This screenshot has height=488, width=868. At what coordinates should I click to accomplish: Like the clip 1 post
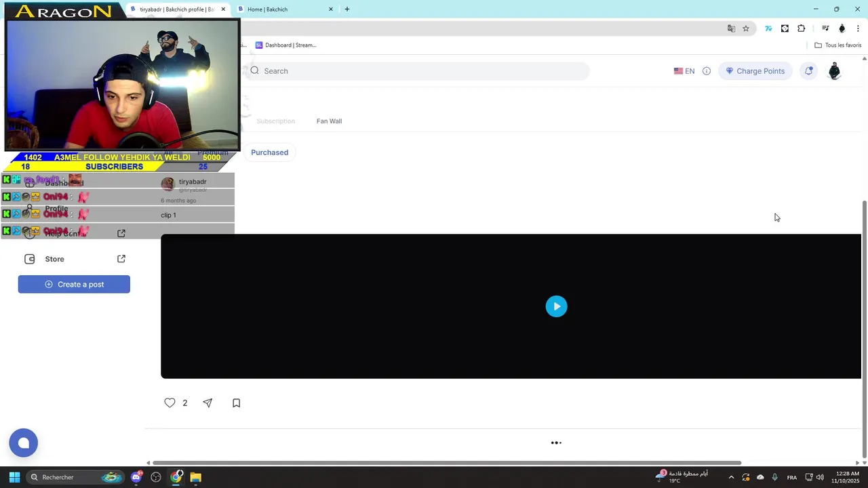(170, 403)
